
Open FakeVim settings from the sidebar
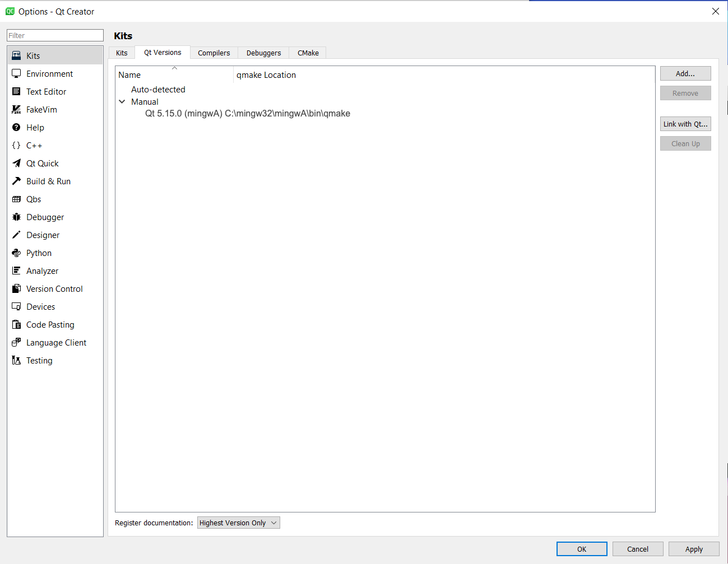point(43,109)
